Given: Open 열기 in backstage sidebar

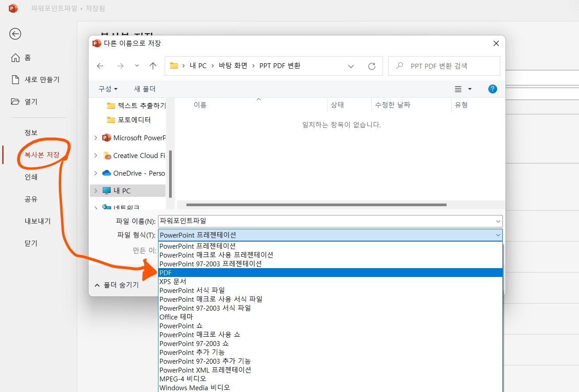Looking at the screenshot, I should click(24, 102).
